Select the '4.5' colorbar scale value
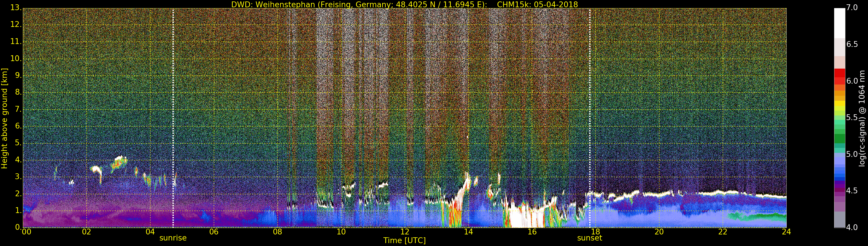Screen dimensions: 868x246 point(852,191)
